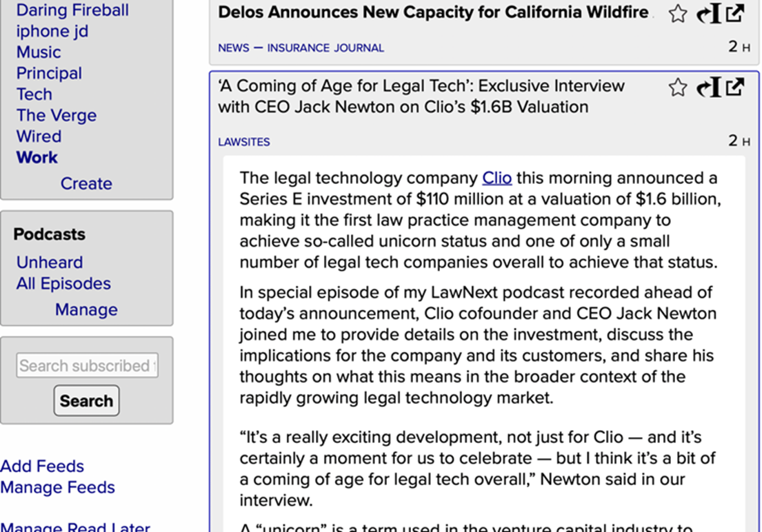Click Manage under Podcasts
Viewport: 762px width, 532px height.
86,309
